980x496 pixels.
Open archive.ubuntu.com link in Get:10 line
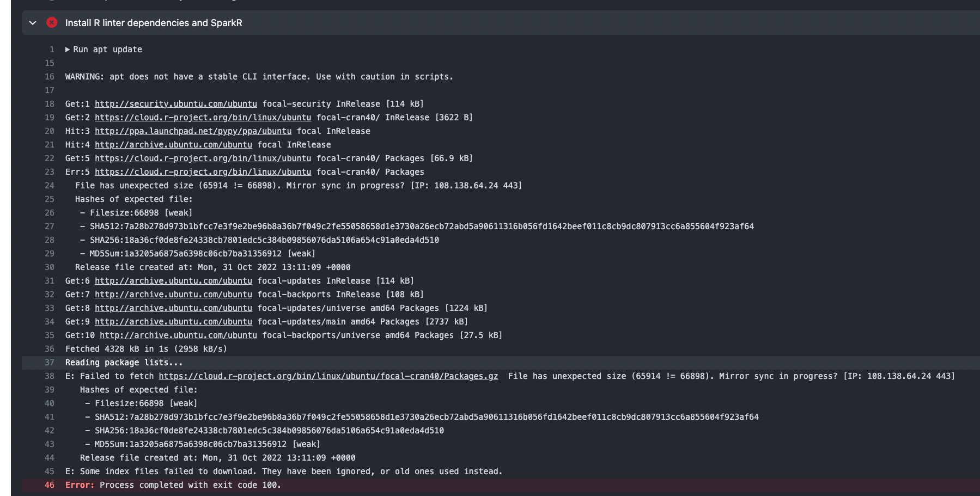[x=178, y=335]
